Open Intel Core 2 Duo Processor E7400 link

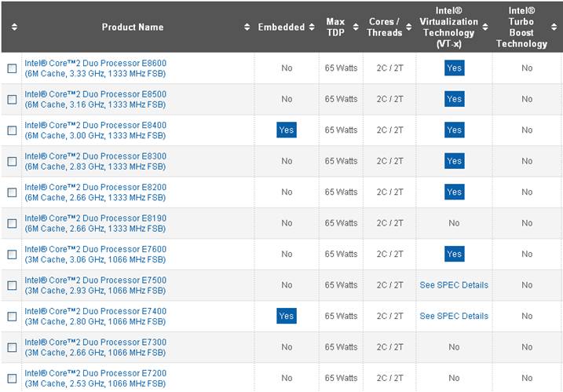[96, 316]
